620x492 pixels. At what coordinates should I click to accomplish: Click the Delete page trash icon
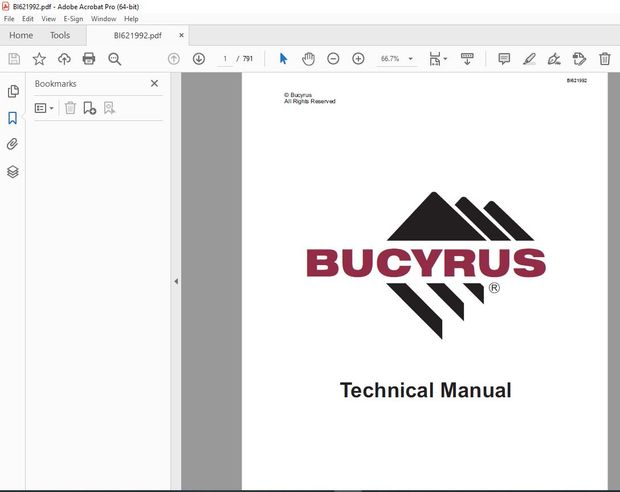click(605, 59)
